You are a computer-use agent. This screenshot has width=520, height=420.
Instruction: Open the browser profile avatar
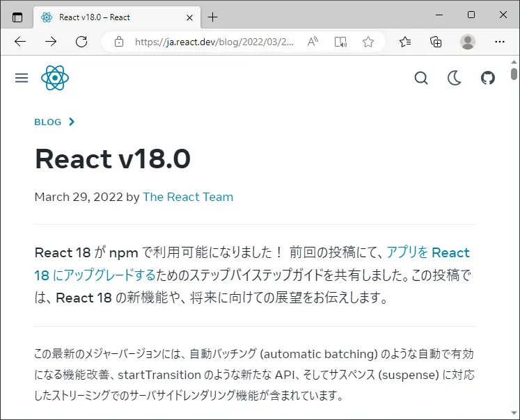(x=468, y=42)
